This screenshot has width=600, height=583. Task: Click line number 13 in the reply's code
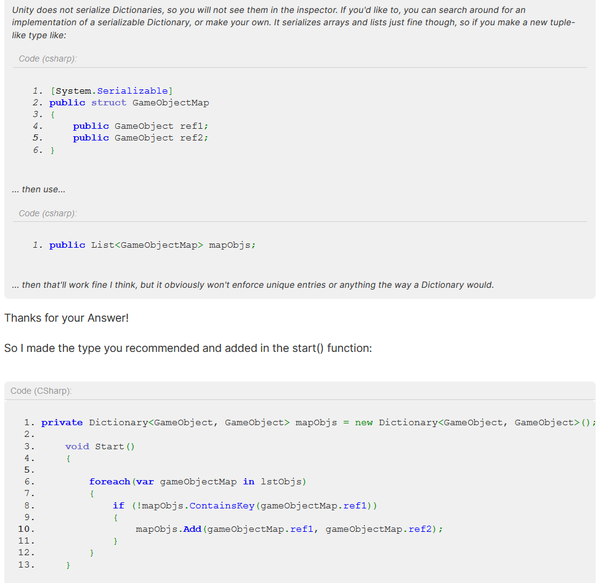coord(26,565)
